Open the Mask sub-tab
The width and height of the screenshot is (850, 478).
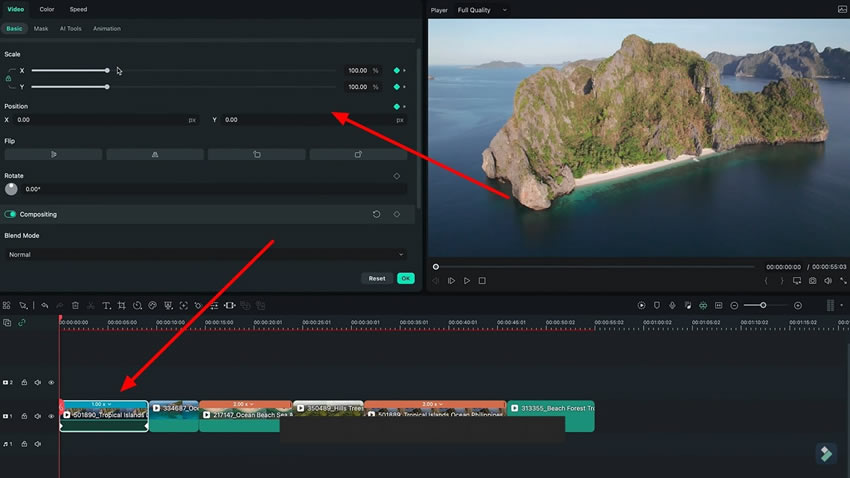[41, 29]
